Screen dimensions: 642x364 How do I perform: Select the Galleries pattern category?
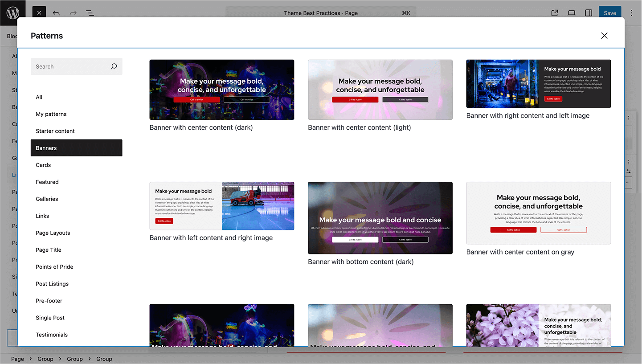pyautogui.click(x=47, y=199)
